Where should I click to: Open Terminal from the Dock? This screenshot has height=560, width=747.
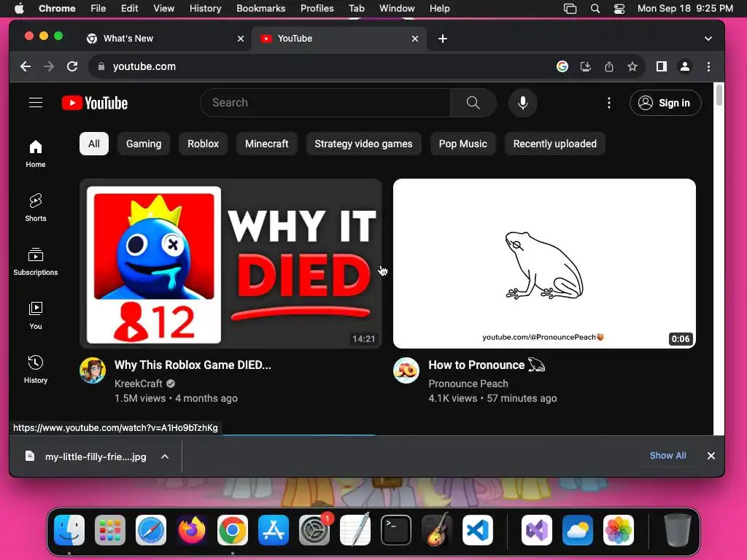click(396, 530)
